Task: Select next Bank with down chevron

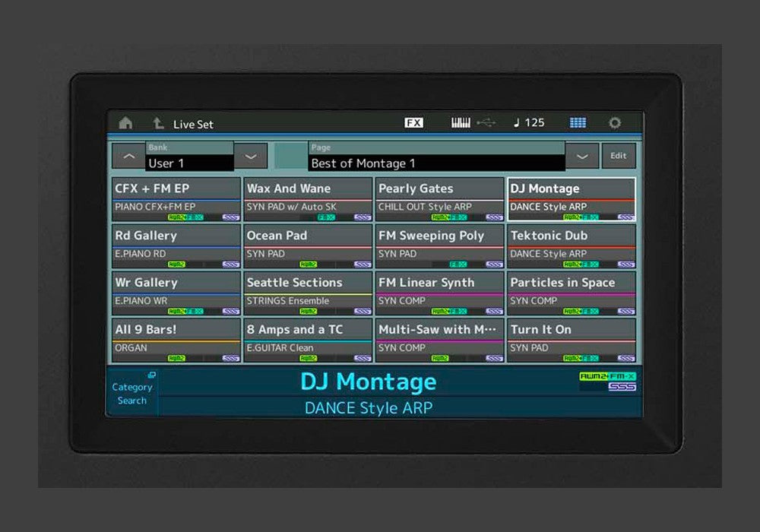Action: pyautogui.click(x=251, y=156)
